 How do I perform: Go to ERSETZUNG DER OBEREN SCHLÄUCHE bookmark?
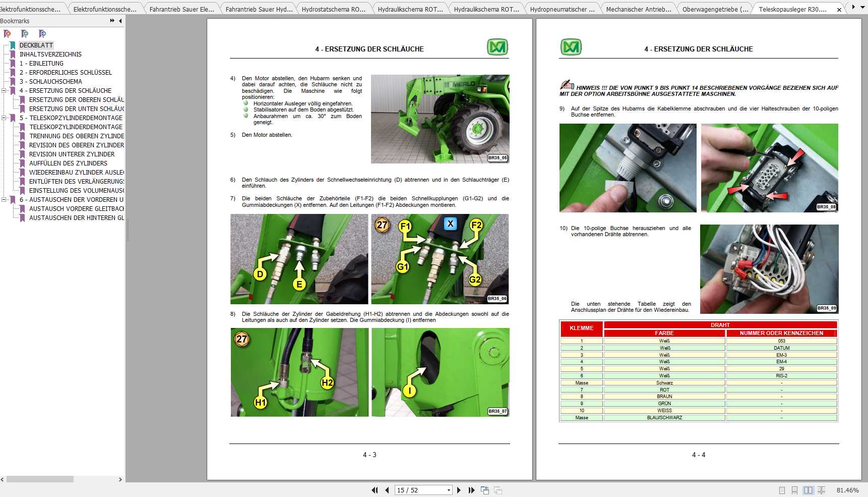coord(77,100)
